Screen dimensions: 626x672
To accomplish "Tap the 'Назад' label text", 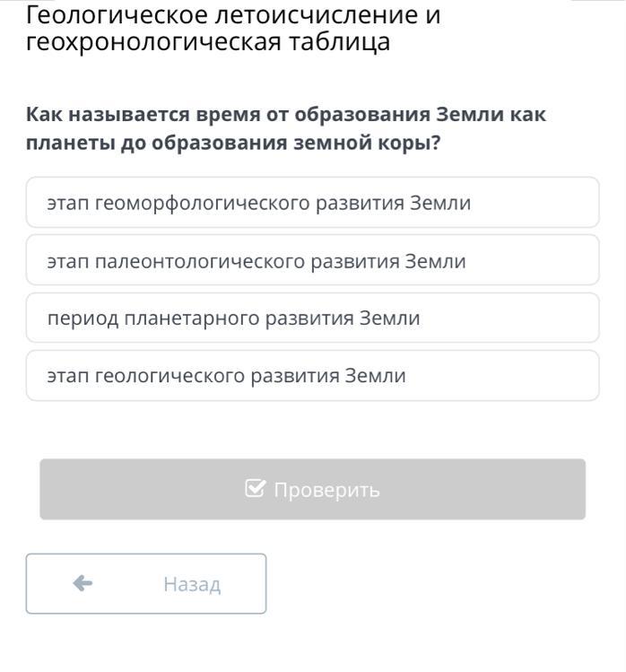I will [191, 584].
